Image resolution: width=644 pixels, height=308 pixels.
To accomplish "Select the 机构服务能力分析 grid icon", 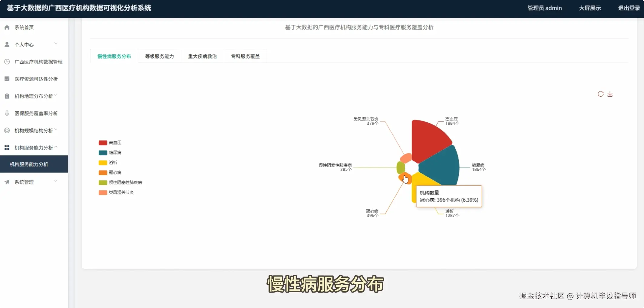I will point(7,147).
